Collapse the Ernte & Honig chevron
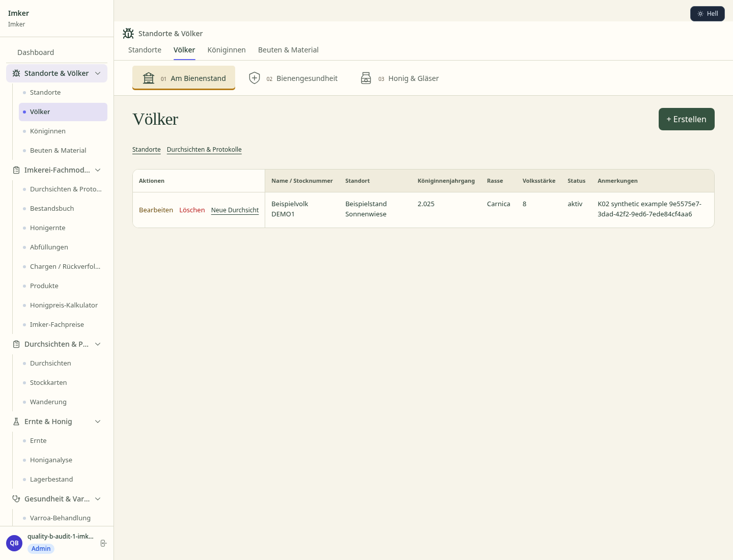The height and width of the screenshot is (560, 733). (x=98, y=422)
